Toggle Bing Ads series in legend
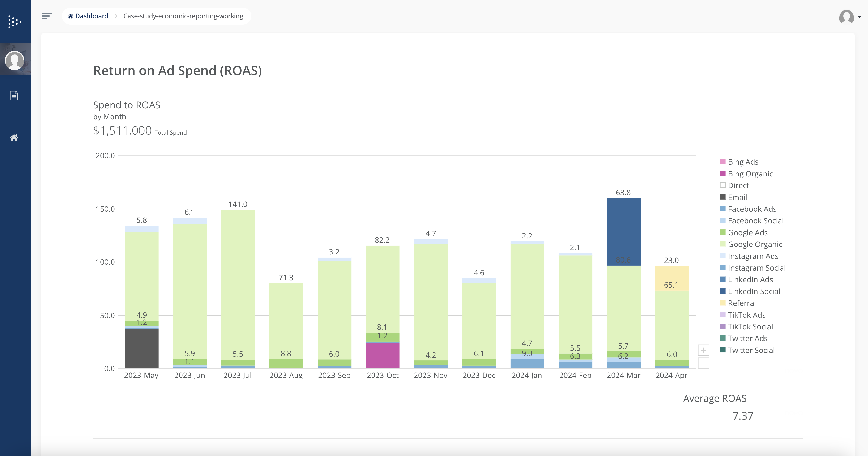 (739, 162)
